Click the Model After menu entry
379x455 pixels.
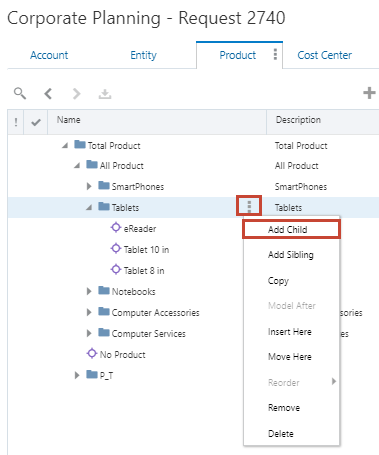[291, 306]
